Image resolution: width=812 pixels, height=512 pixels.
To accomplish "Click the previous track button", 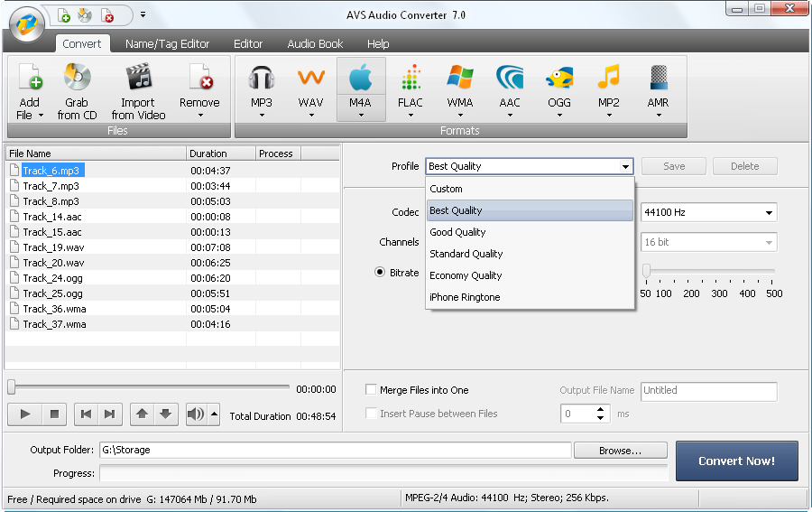I will 87,414.
